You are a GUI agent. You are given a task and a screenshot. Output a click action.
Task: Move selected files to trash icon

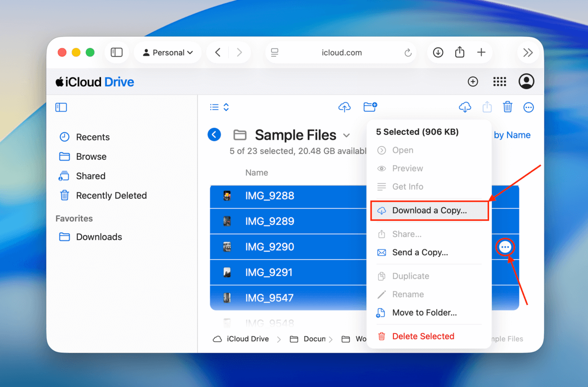coord(508,107)
